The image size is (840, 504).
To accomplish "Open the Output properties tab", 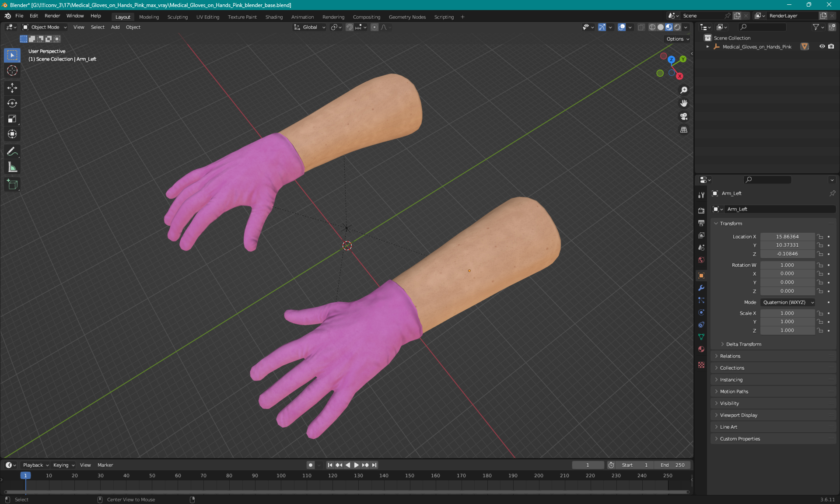I will (x=701, y=223).
